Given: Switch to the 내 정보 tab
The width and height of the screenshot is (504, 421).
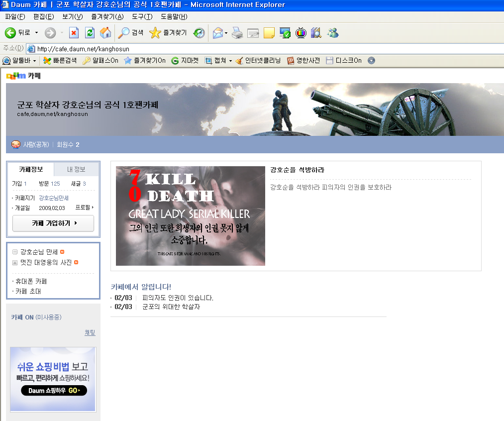Looking at the screenshot, I should (76, 169).
